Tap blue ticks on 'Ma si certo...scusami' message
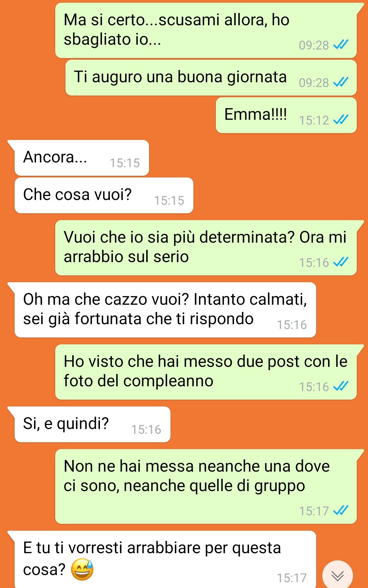Viewport: 368px width, 588px height. click(x=341, y=44)
